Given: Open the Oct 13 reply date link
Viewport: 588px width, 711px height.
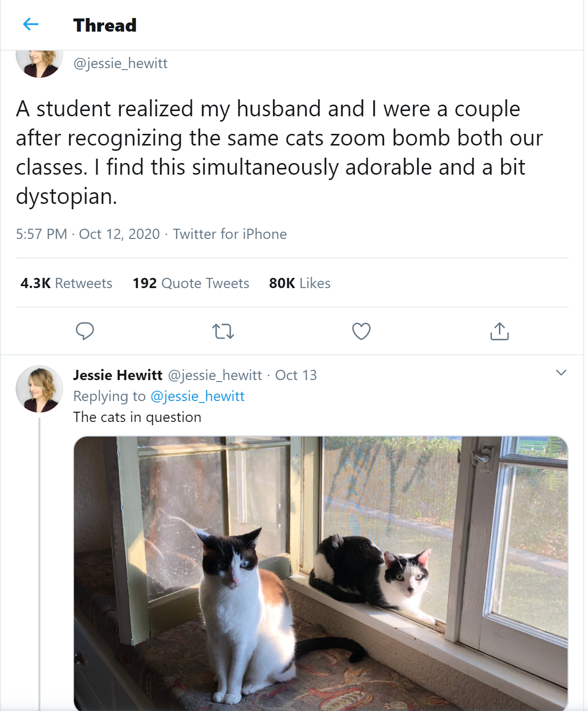Looking at the screenshot, I should (x=296, y=375).
